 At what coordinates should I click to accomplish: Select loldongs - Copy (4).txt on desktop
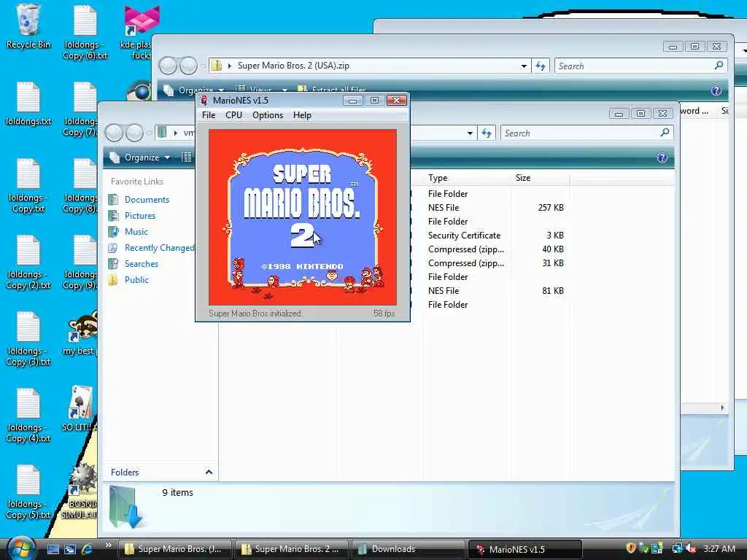pyautogui.click(x=28, y=416)
